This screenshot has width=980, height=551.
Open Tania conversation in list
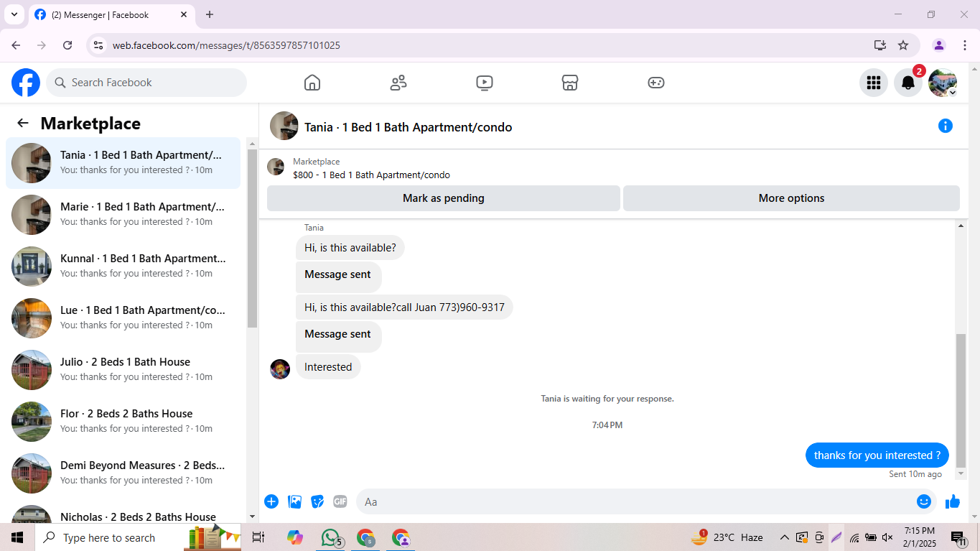click(x=123, y=163)
